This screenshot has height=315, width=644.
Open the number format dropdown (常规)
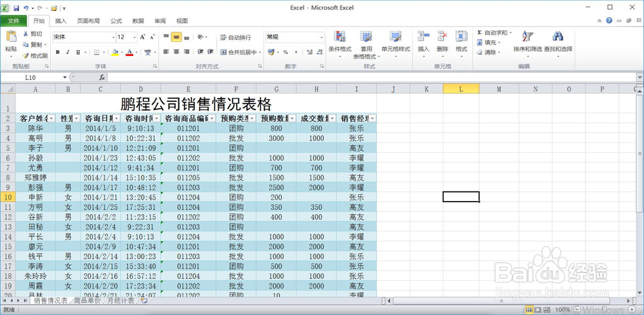(321, 37)
